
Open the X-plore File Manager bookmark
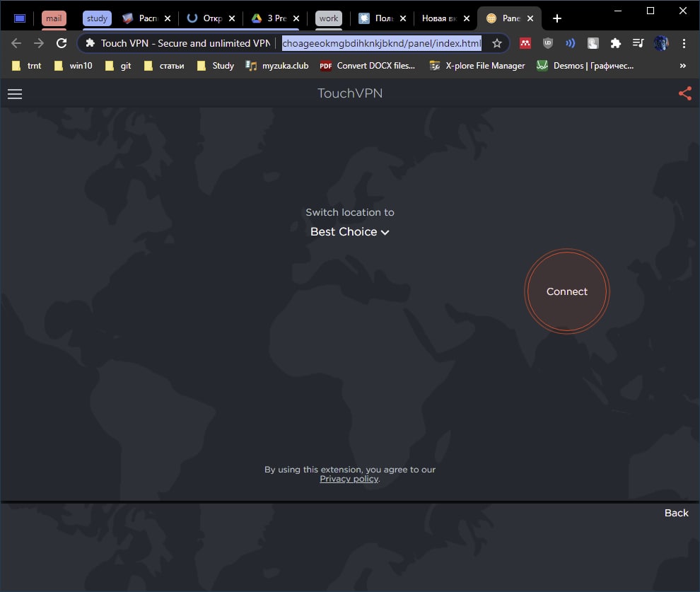coord(477,66)
